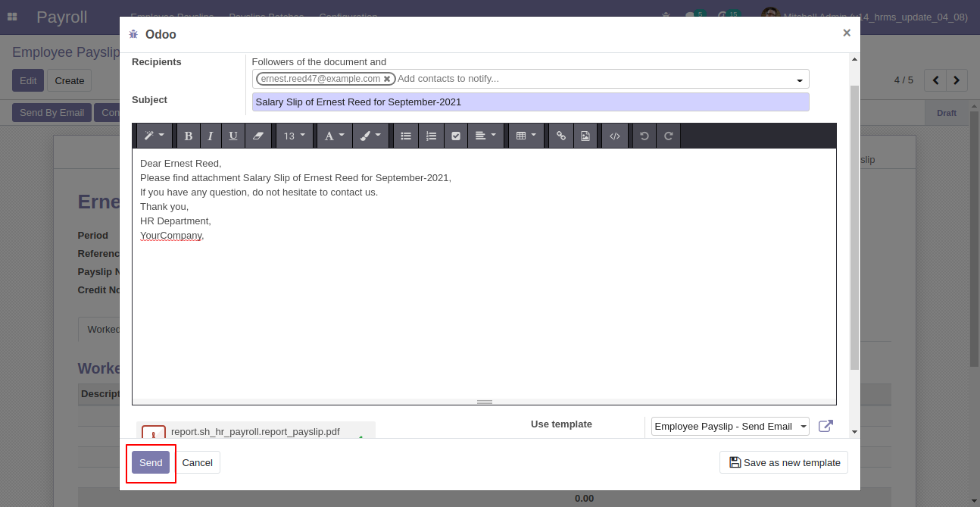Click the Cancel button
The height and width of the screenshot is (507, 980).
click(x=198, y=462)
